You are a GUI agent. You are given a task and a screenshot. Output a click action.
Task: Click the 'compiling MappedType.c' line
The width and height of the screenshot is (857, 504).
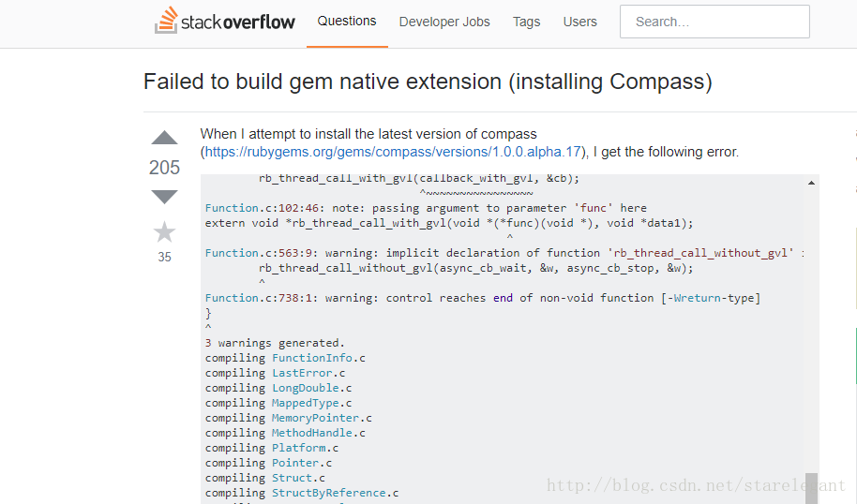[278, 403]
